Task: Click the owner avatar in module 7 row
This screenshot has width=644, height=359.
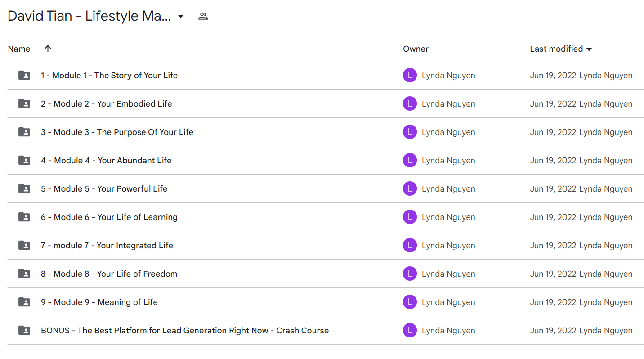Action: pos(410,245)
